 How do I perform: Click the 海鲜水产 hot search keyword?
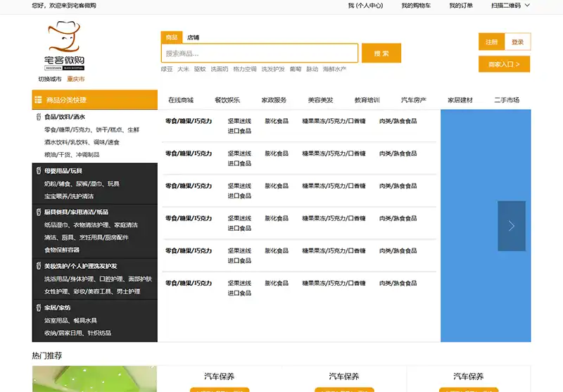coord(334,69)
